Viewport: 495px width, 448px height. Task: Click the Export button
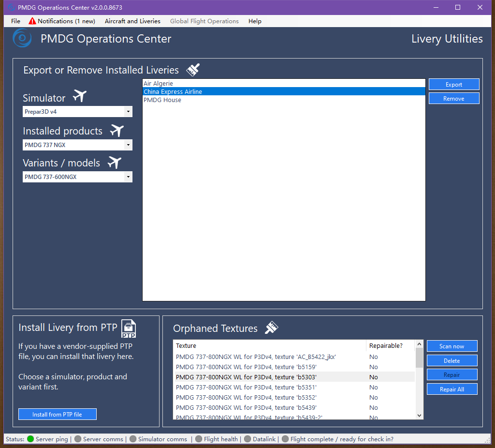pos(454,84)
